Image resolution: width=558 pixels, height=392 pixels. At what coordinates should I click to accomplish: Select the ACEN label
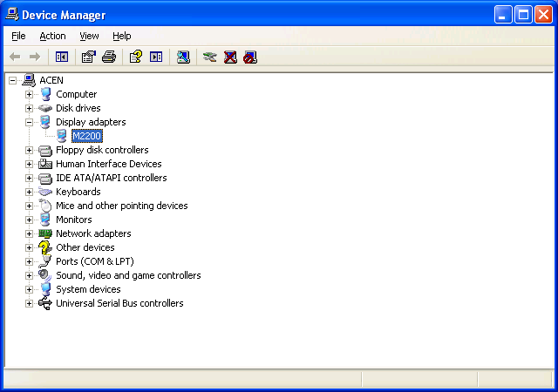[51, 80]
